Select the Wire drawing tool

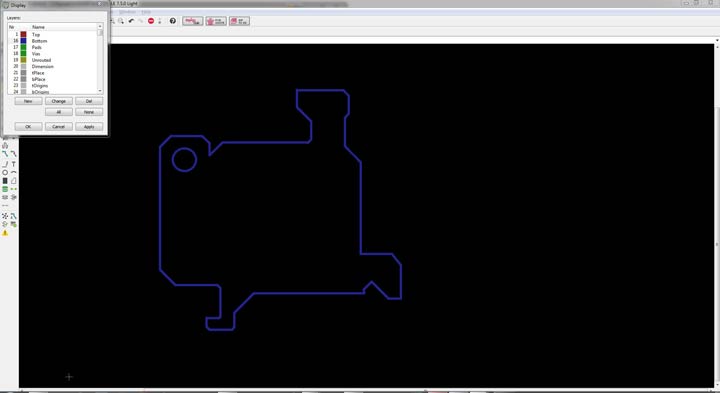pyautogui.click(x=5, y=164)
